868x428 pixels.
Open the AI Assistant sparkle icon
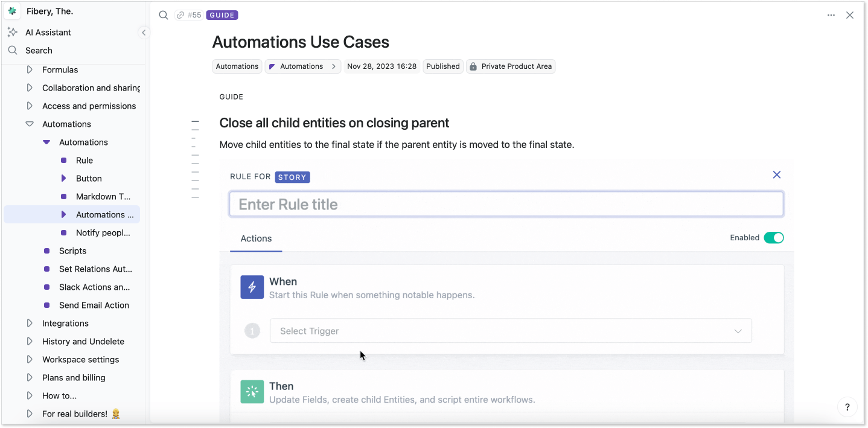coord(12,32)
